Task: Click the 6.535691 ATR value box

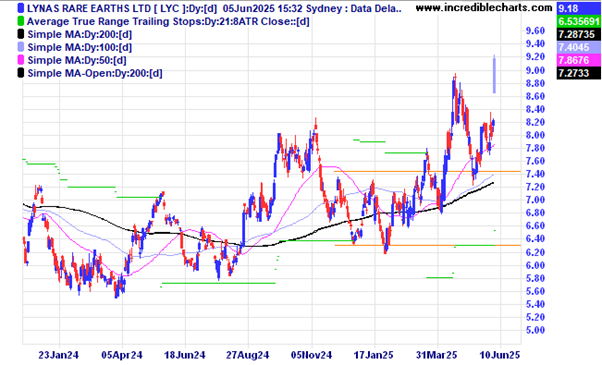Action: tap(579, 21)
